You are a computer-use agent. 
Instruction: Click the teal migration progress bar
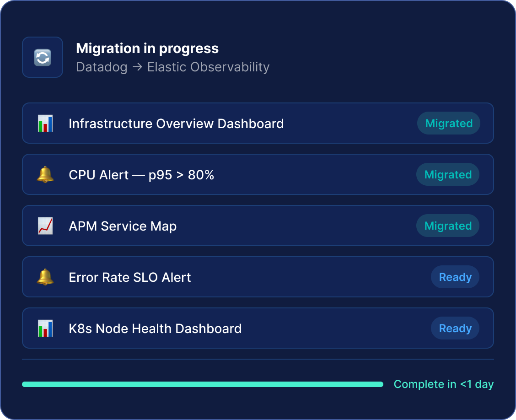coord(202,384)
